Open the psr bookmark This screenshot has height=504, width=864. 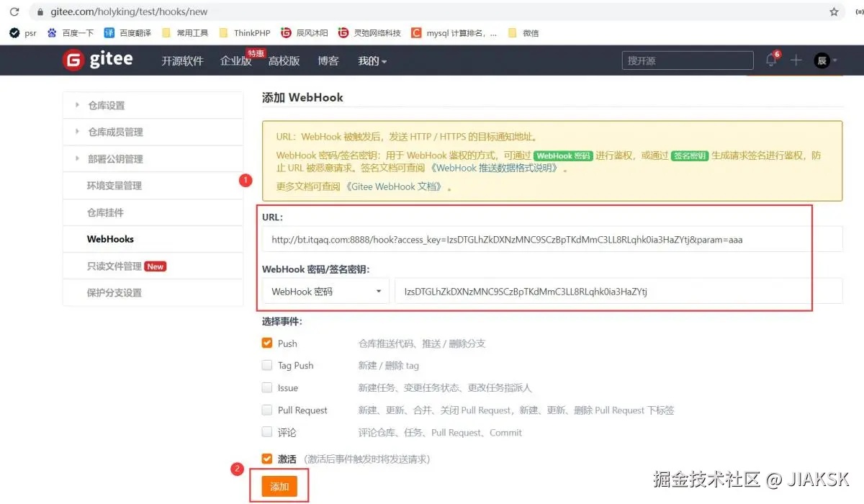tap(22, 33)
